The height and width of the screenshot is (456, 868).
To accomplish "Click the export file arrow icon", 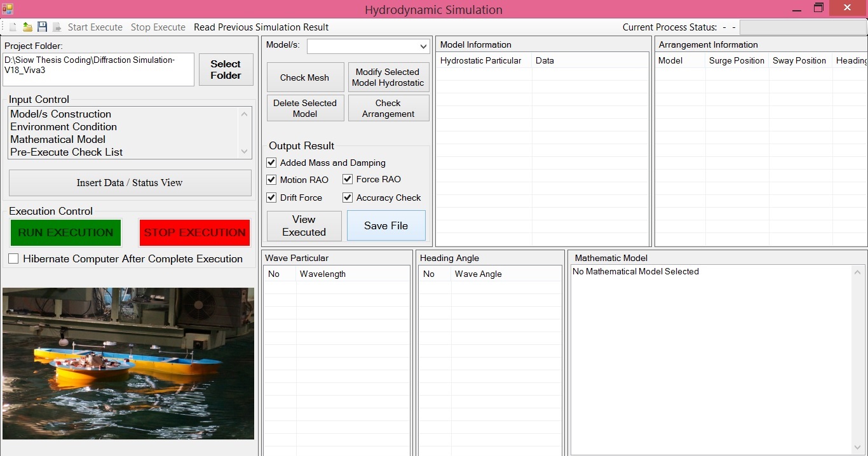I will (x=57, y=27).
